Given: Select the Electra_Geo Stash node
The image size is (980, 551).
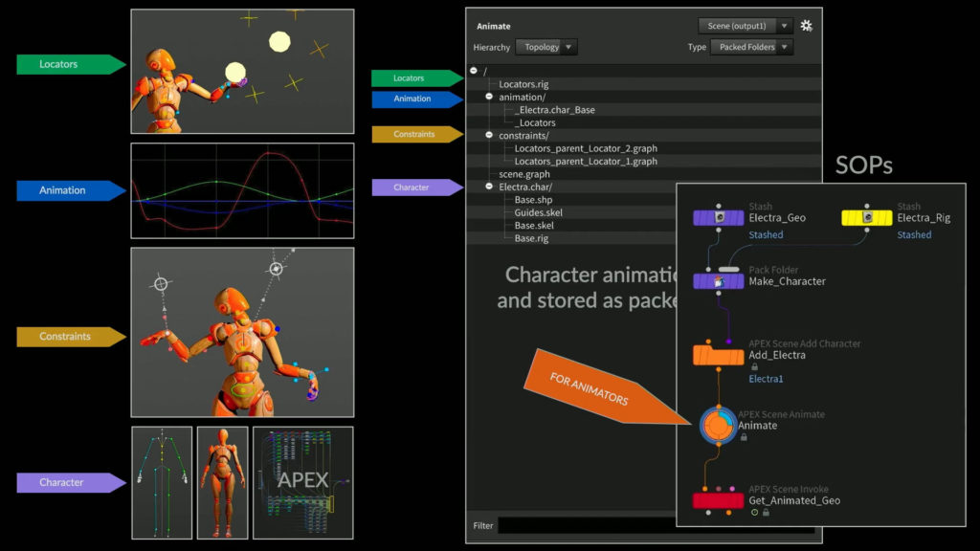Looking at the screenshot, I should 718,217.
